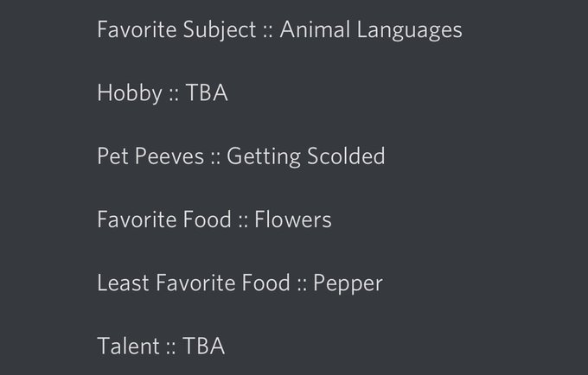
Task: Click the "Least Favorite Food" label text
Action: (194, 283)
